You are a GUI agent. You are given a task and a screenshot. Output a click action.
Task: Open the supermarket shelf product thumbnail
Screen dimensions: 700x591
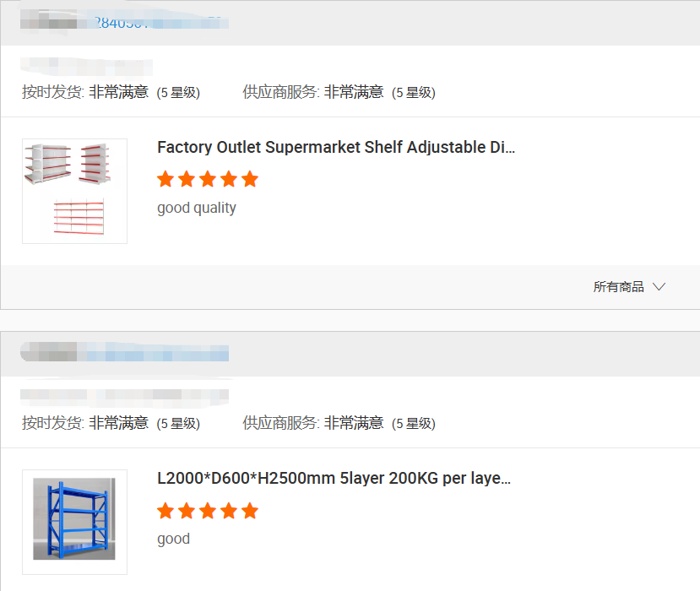[74, 191]
